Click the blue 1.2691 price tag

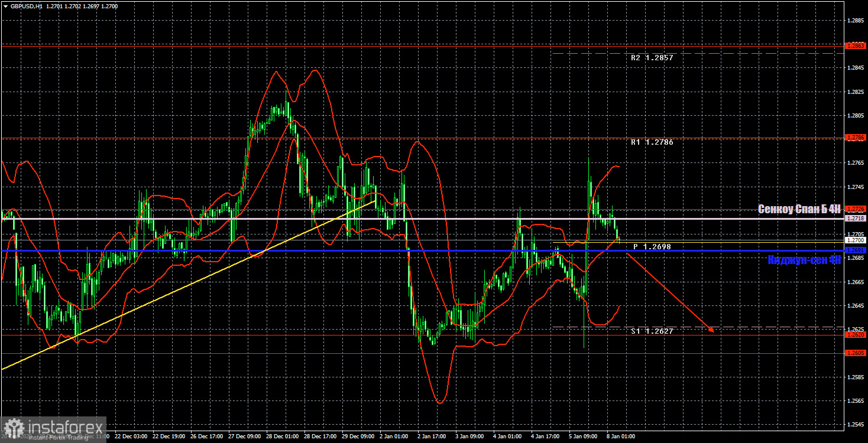pos(856,250)
